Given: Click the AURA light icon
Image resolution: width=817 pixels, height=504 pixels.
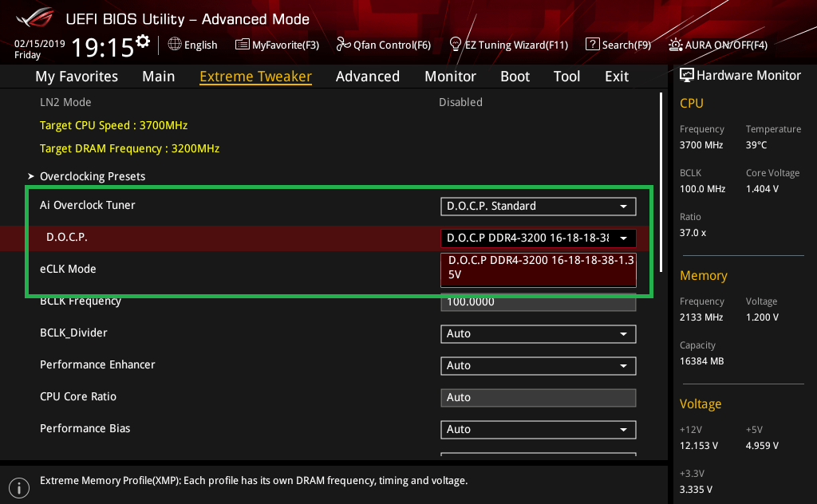Looking at the screenshot, I should 675,45.
